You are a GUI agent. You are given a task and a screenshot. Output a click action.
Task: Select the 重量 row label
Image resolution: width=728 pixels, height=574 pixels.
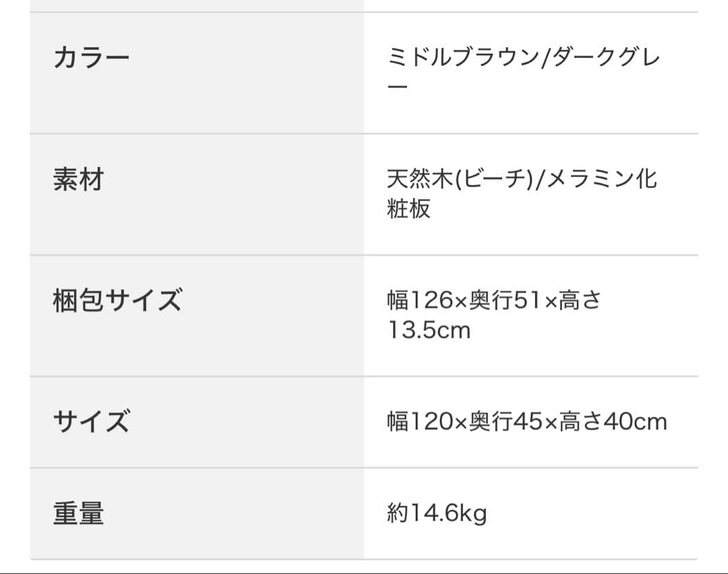pyautogui.click(x=78, y=514)
